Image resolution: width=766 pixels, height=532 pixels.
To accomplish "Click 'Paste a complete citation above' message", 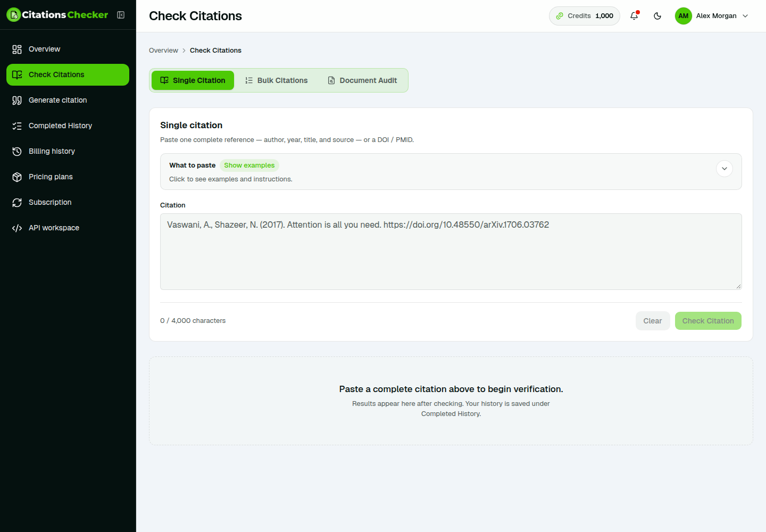I will pyautogui.click(x=451, y=389).
